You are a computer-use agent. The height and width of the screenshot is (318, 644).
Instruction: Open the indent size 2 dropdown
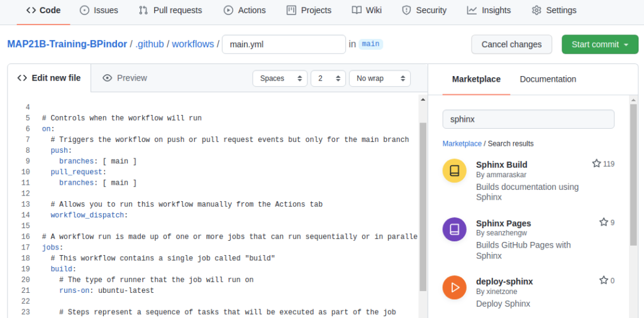click(328, 79)
